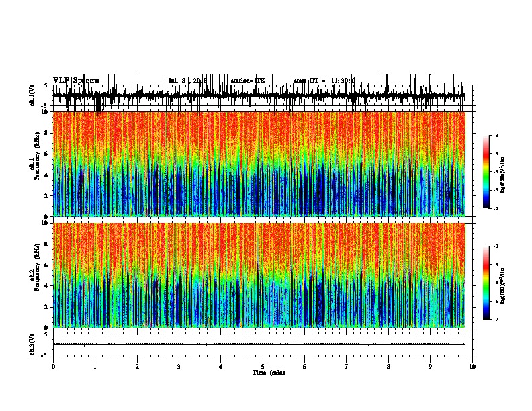This screenshot has height=411, width=532.
Task: Click the "-7" label on the ch.2 colorbar
Action: point(496,320)
